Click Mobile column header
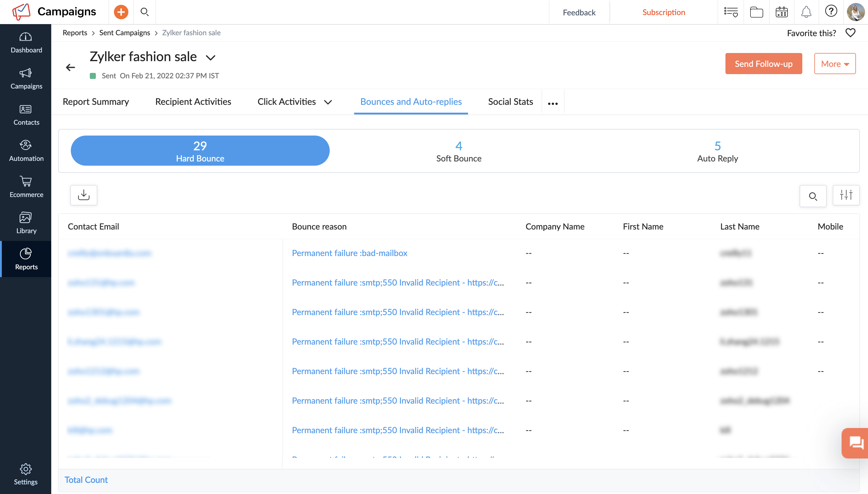 (x=830, y=227)
